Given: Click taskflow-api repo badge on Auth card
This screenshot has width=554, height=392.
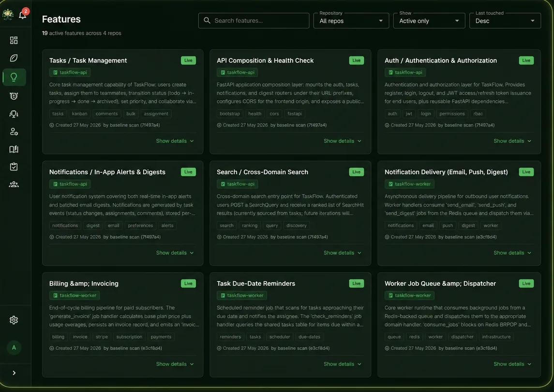Looking at the screenshot, I should pos(405,73).
